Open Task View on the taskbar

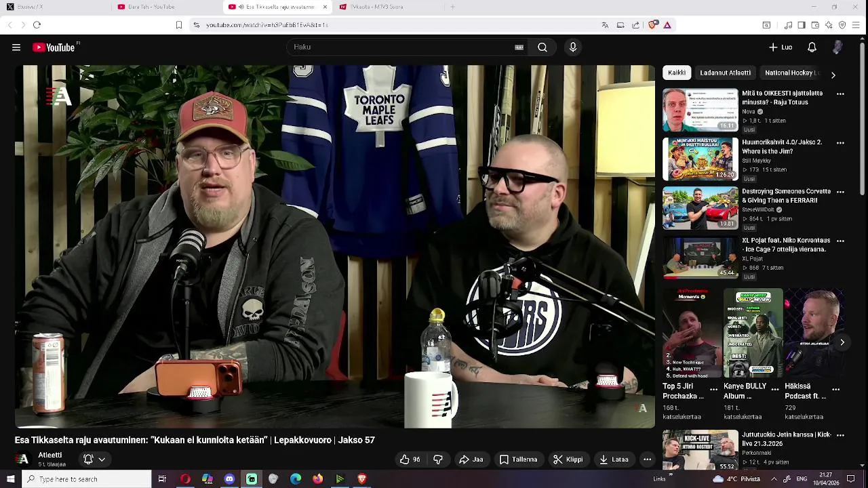[x=162, y=479]
